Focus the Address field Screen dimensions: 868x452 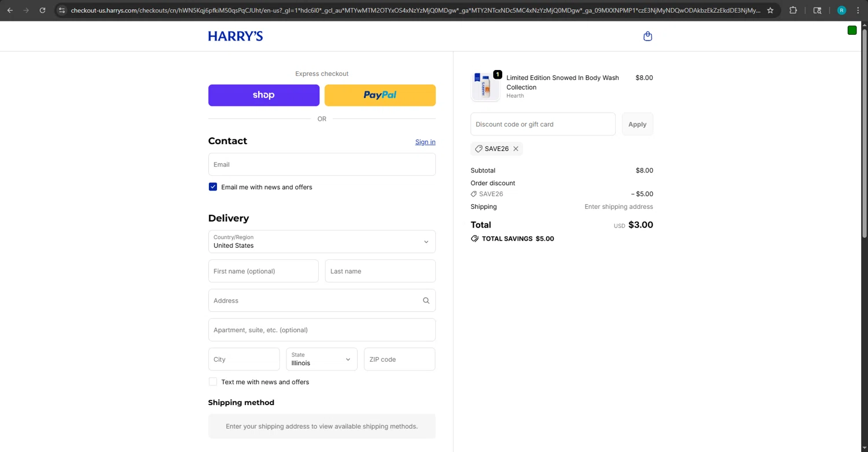point(322,300)
